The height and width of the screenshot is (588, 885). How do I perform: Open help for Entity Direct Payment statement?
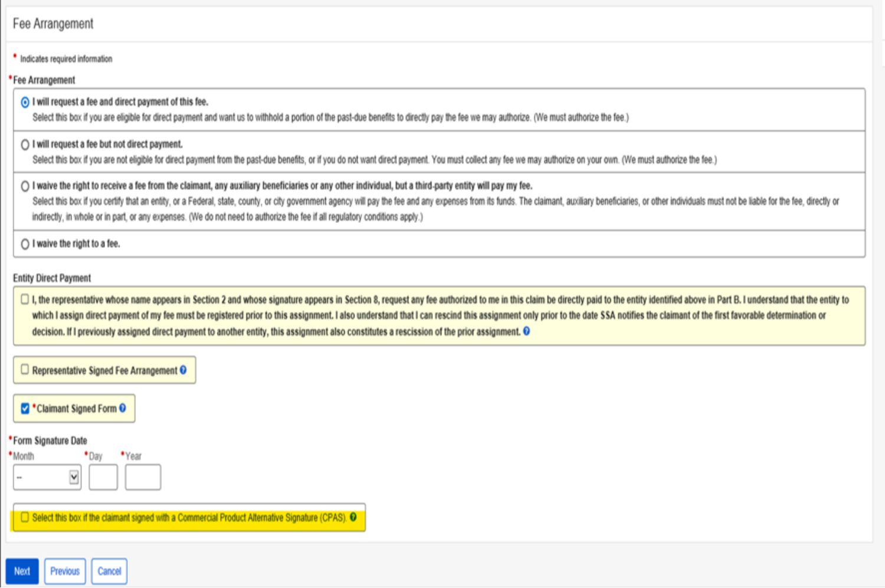[x=526, y=331]
